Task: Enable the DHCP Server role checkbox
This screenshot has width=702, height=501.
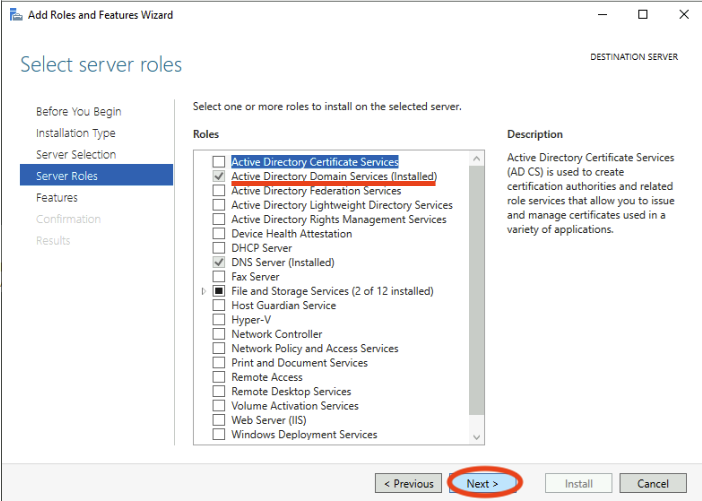Action: (x=218, y=248)
